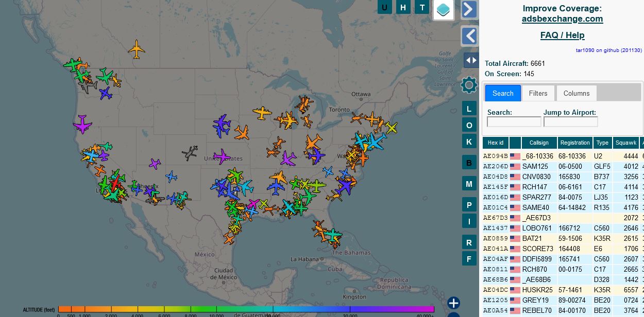This screenshot has height=317, width=644.
Task: Select the CNV0830 aircraft row
Action: tap(563, 177)
